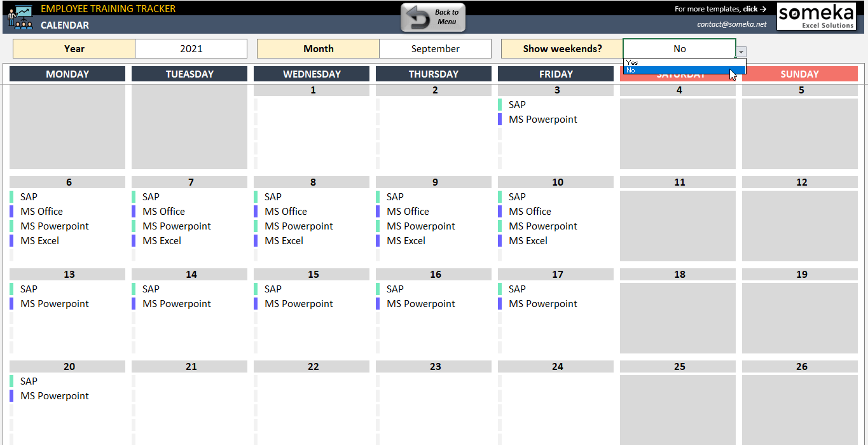This screenshot has width=868, height=445.
Task: Click day number 23 header cell
Action: (434, 367)
